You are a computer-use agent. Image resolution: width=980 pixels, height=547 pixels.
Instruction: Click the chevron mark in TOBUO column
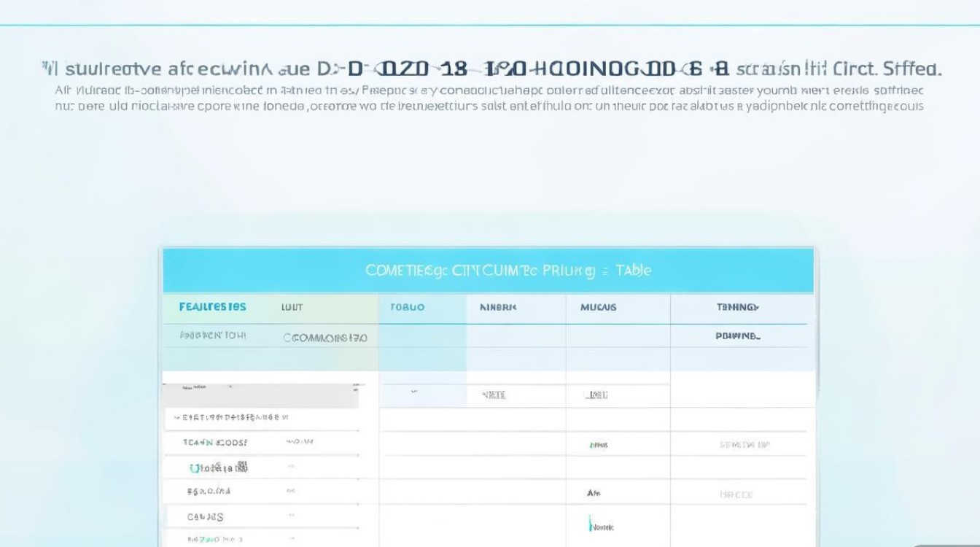point(414,392)
